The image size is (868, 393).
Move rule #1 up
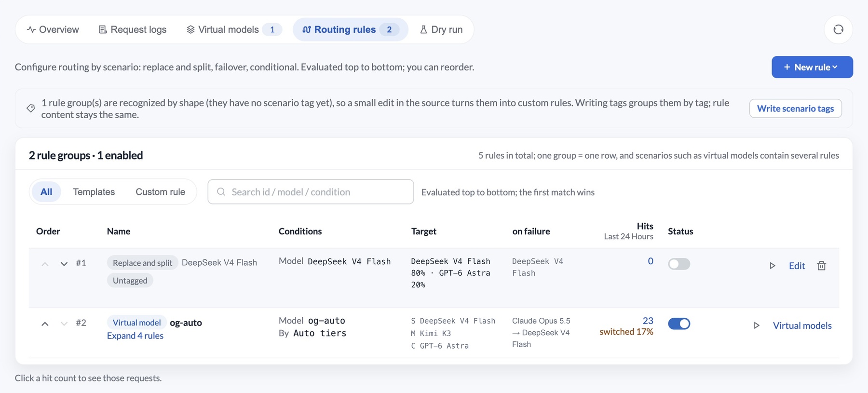click(x=45, y=264)
